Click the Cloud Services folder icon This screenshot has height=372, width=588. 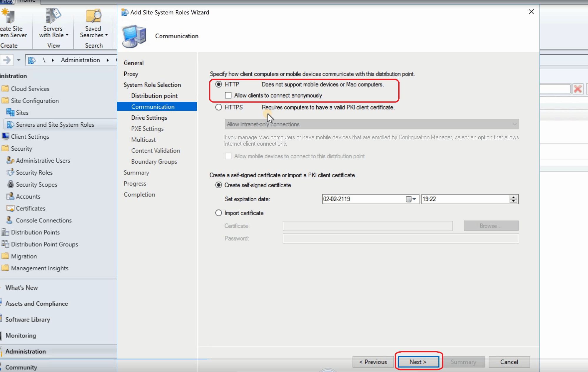[5, 88]
